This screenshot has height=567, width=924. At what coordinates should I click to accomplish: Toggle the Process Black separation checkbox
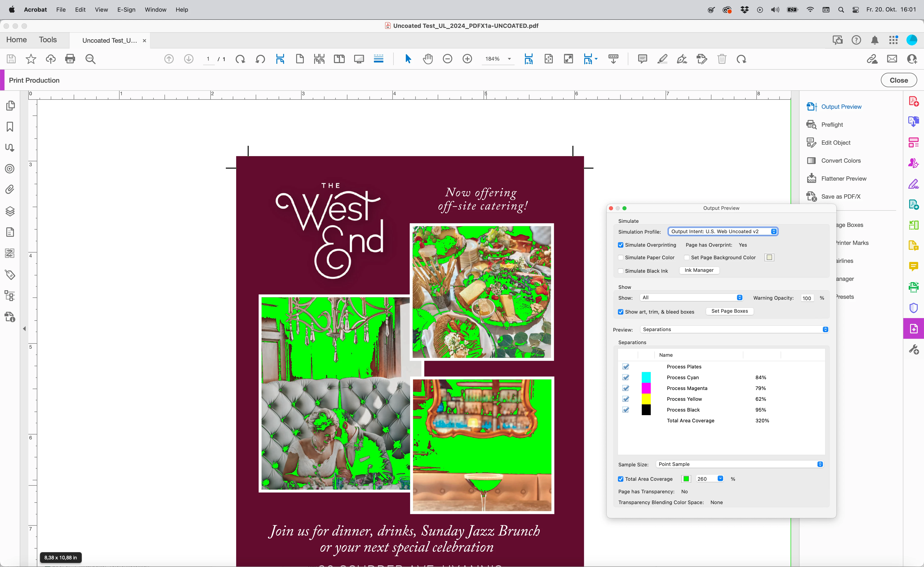click(x=626, y=410)
